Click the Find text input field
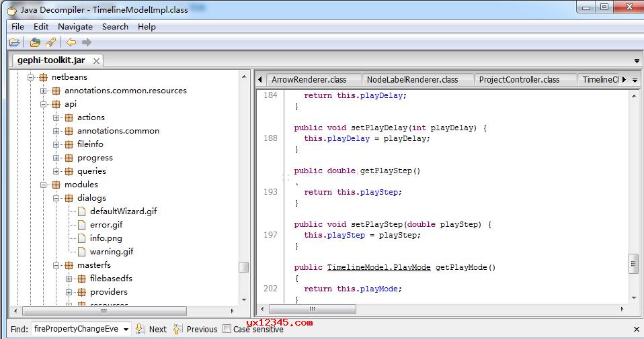Screen dimensions: 644x339 coord(76,329)
